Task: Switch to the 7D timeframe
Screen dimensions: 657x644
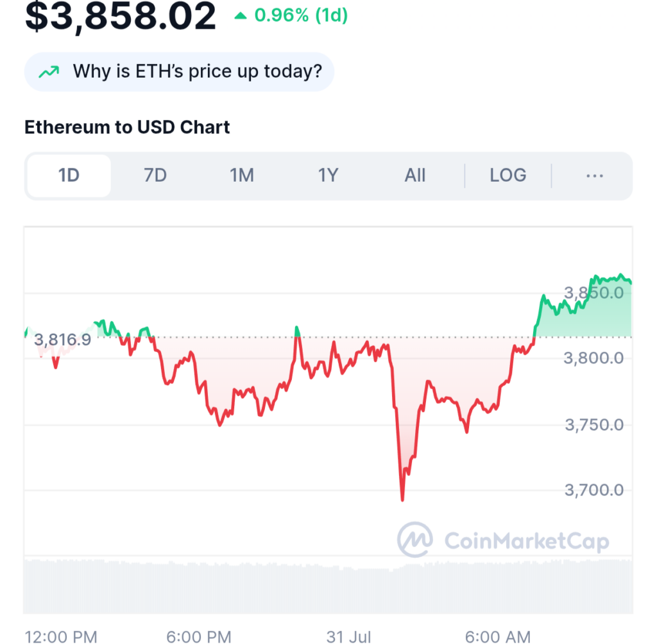Action: [x=155, y=175]
